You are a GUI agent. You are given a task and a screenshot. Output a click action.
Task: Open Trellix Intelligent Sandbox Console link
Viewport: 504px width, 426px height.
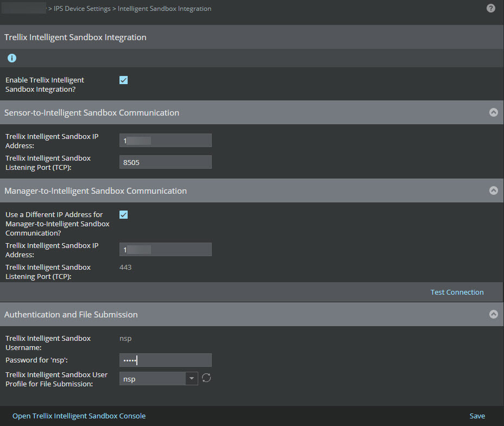(79, 416)
